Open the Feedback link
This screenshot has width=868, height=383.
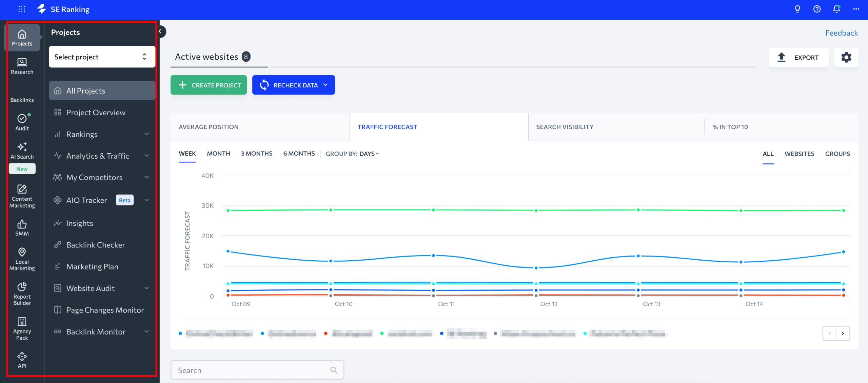coord(842,33)
